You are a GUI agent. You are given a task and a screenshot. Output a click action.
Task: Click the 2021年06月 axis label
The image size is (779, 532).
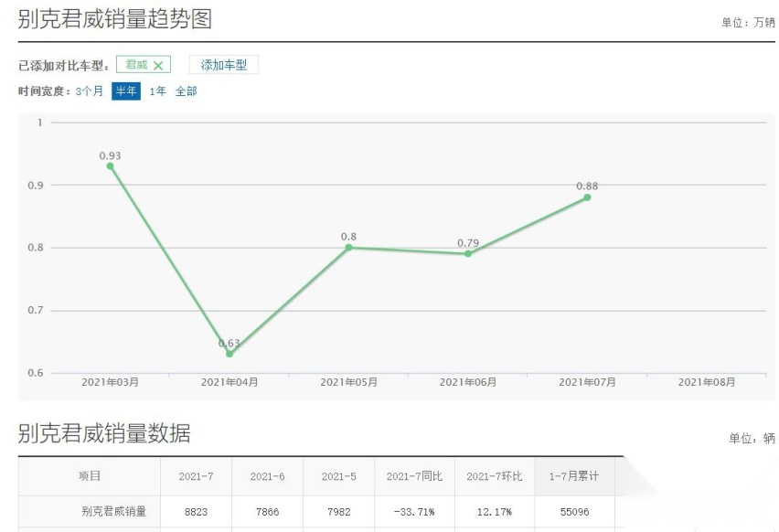(x=468, y=382)
